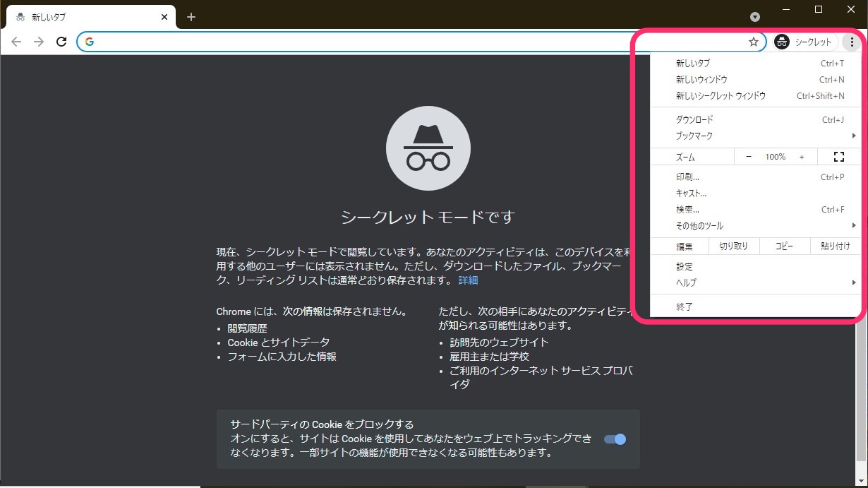Open 新しいシークレット ウィンドウ from the menu
This screenshot has height=488, width=868.
pos(755,95)
